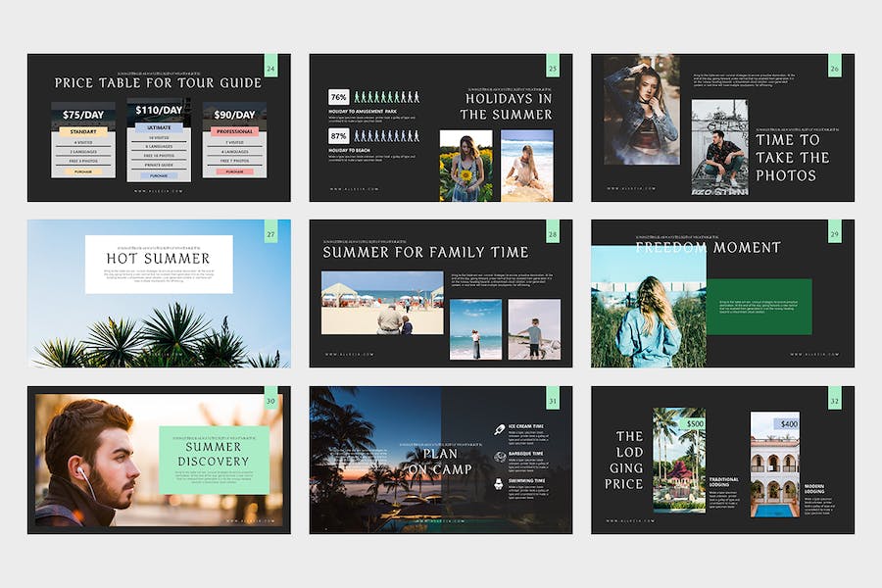Click the $400 price tag
The height and width of the screenshot is (588, 882).
(x=789, y=423)
